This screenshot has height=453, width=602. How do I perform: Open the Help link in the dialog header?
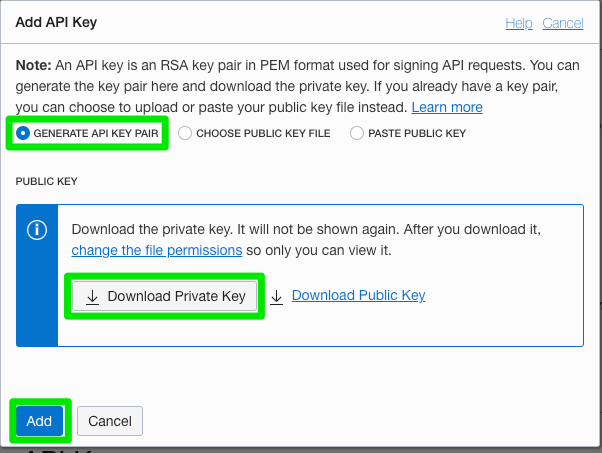pos(519,23)
